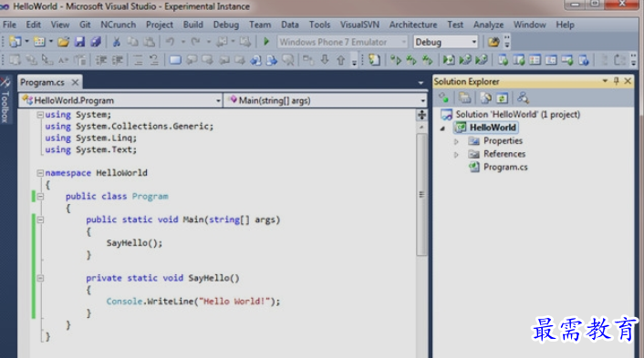Select the HelloWorld project node
The width and height of the screenshot is (644, 358).
pos(493,128)
